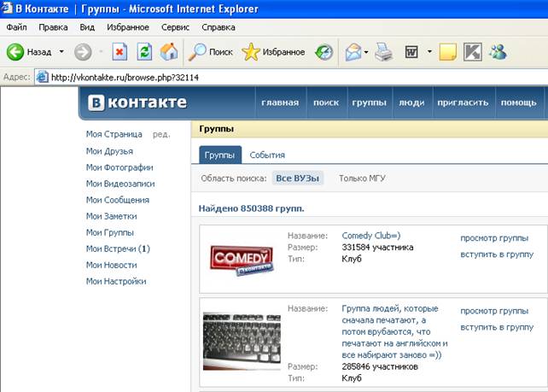Switch to the События tab
The height and width of the screenshot is (392, 548).
tap(267, 155)
